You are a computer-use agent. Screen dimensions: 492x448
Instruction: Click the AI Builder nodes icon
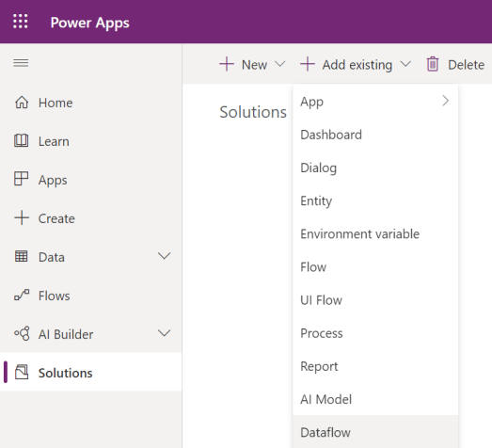click(x=22, y=333)
